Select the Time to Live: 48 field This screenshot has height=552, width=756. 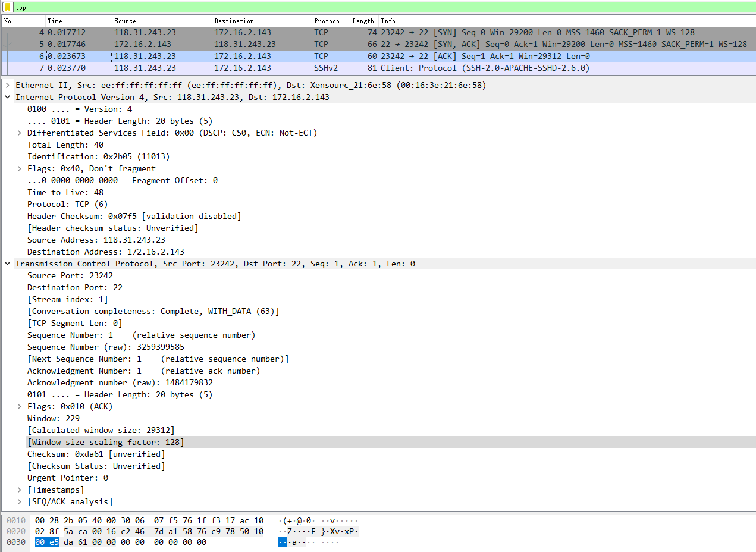coord(65,192)
